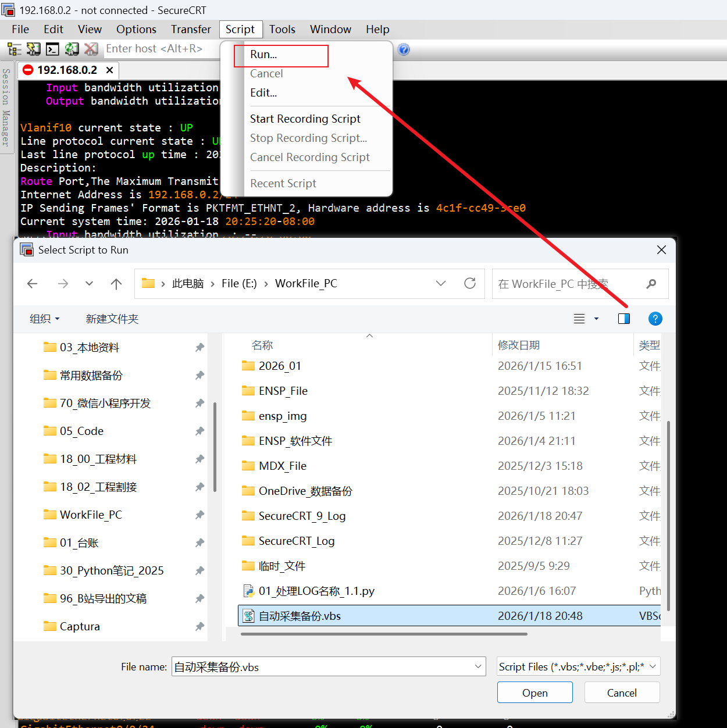Click the search magnifier icon

coord(651,284)
